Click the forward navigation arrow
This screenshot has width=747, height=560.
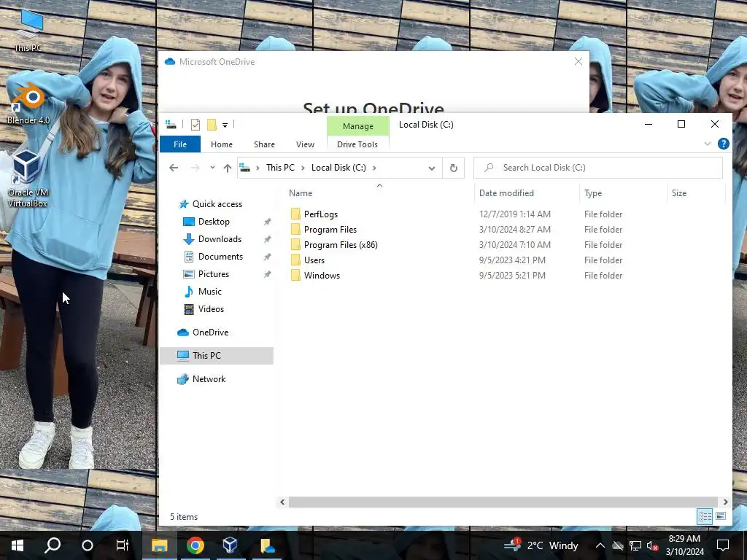coord(195,168)
